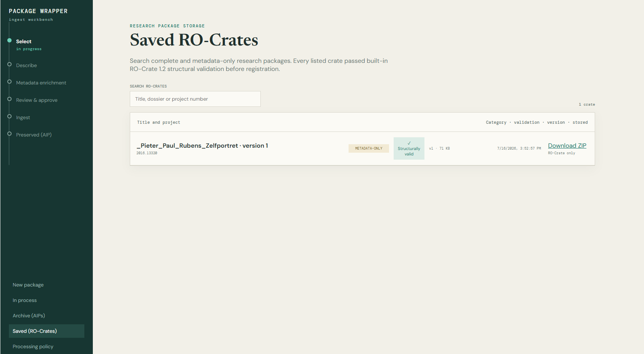Open the New package page
This screenshot has height=354, width=644.
tap(47, 285)
